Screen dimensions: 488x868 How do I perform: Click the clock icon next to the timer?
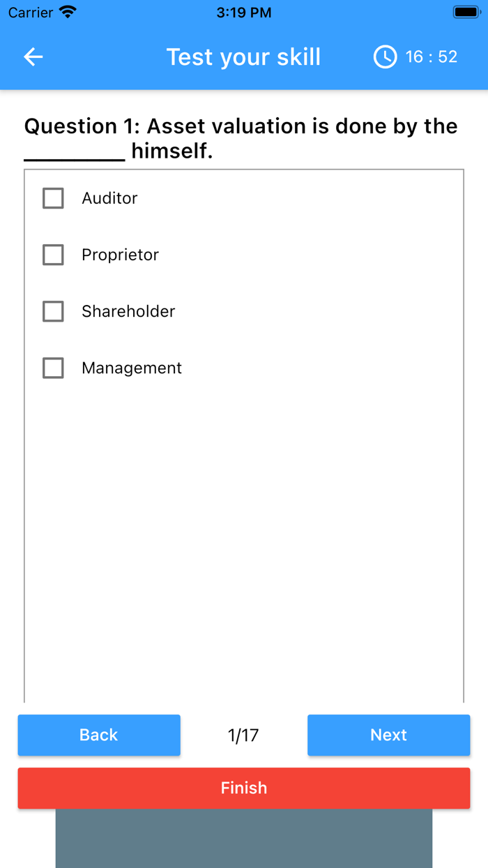(x=384, y=57)
